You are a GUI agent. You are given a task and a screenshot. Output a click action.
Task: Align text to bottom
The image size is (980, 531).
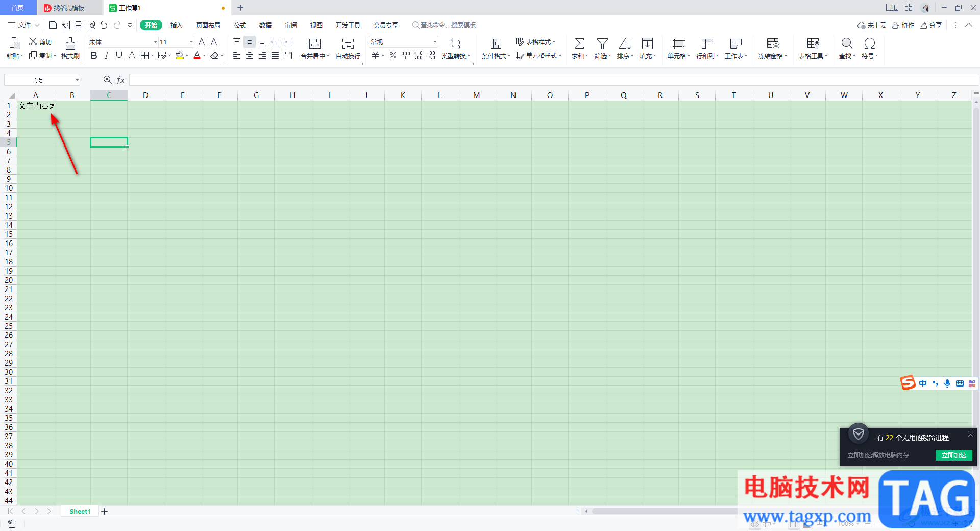(262, 42)
